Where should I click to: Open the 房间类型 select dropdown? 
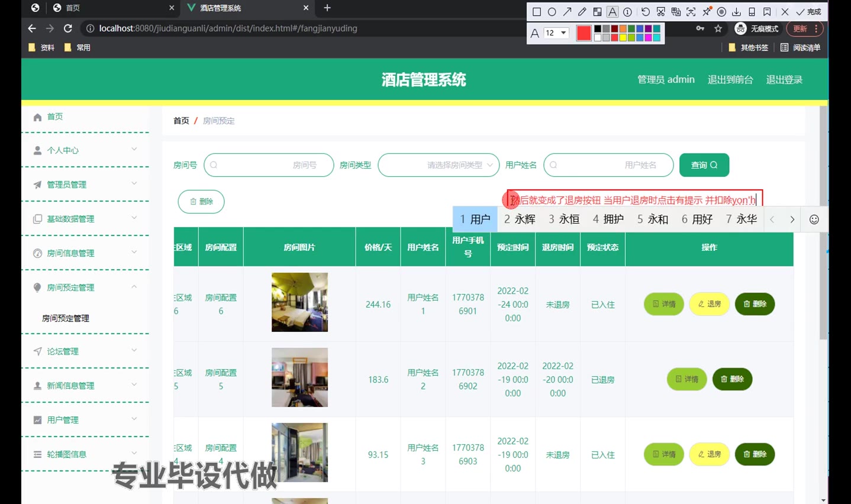(x=439, y=165)
